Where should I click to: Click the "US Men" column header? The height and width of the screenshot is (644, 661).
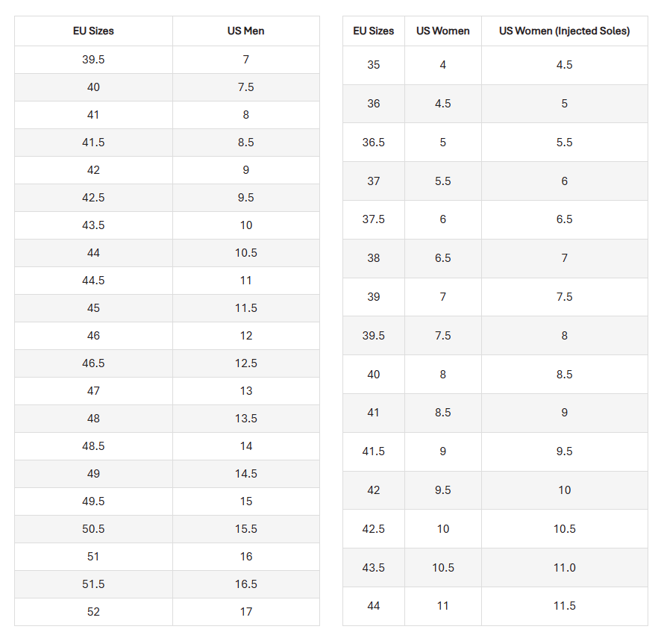click(x=245, y=31)
